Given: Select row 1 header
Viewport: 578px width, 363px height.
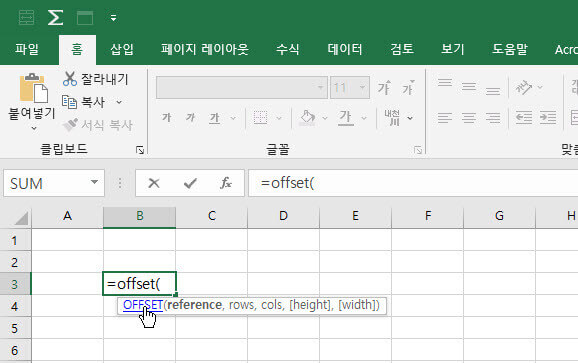Looking at the screenshot, I should pos(15,240).
